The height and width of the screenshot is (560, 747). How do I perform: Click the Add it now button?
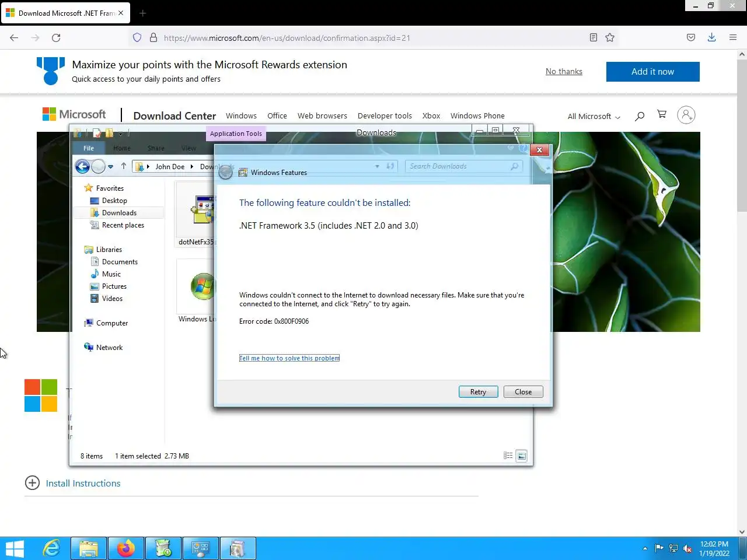point(652,72)
